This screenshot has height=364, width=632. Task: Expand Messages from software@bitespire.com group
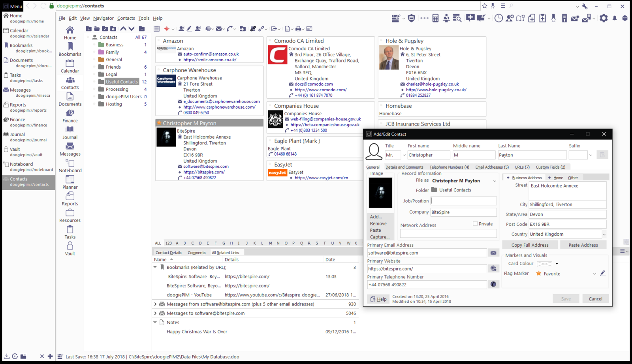tap(155, 304)
